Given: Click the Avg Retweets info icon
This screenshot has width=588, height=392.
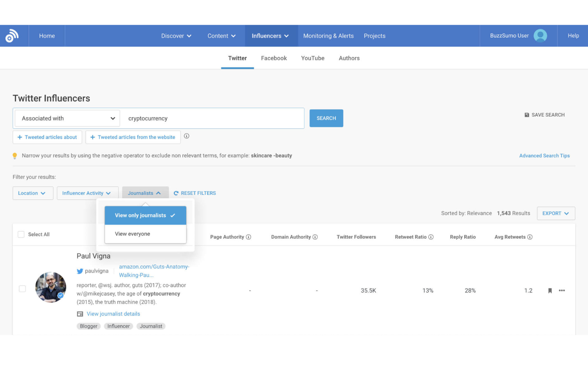Looking at the screenshot, I should [x=530, y=237].
